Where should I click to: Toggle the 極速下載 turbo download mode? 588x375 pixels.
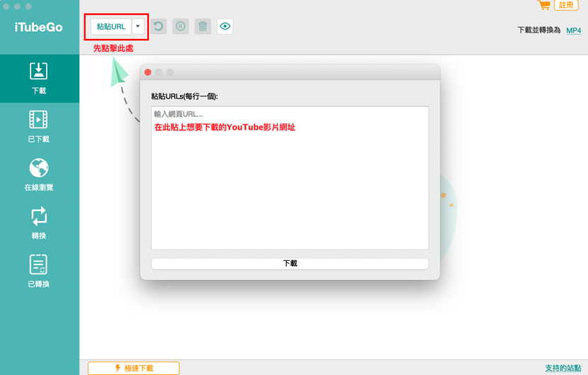point(133,368)
